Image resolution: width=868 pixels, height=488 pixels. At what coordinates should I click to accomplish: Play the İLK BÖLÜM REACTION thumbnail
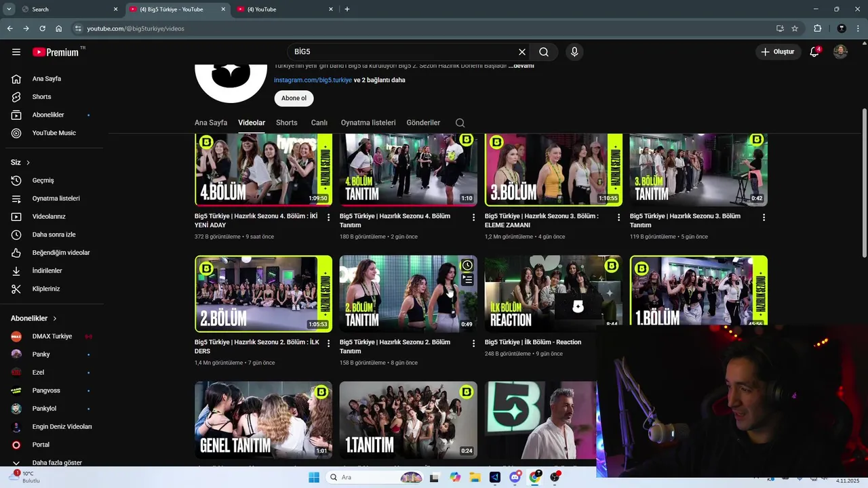[553, 292]
